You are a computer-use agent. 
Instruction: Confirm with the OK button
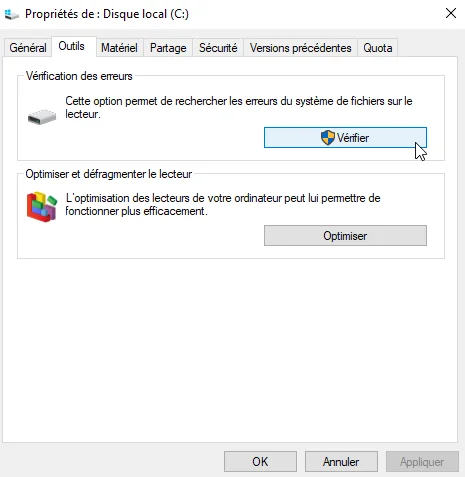coord(260,462)
